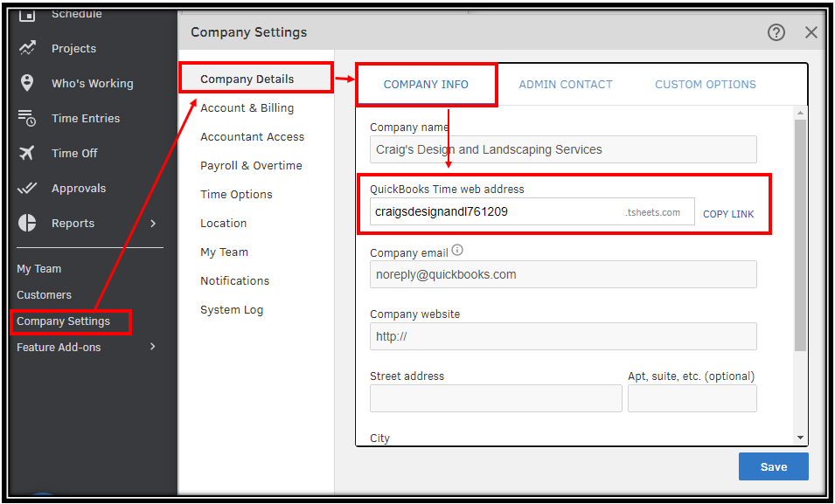The width and height of the screenshot is (835, 504).
Task: Click the COPY LINK link
Action: [x=728, y=214]
